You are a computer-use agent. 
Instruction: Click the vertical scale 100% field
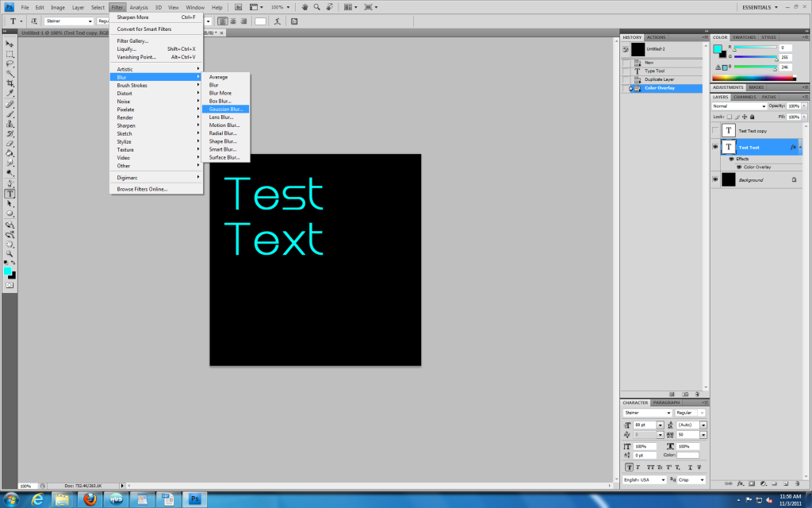coord(644,446)
